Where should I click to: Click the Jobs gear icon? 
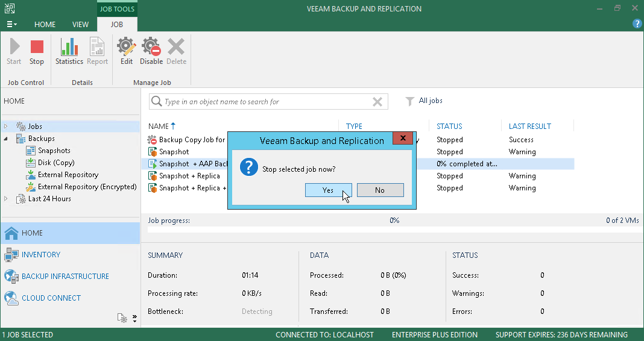[x=21, y=127]
